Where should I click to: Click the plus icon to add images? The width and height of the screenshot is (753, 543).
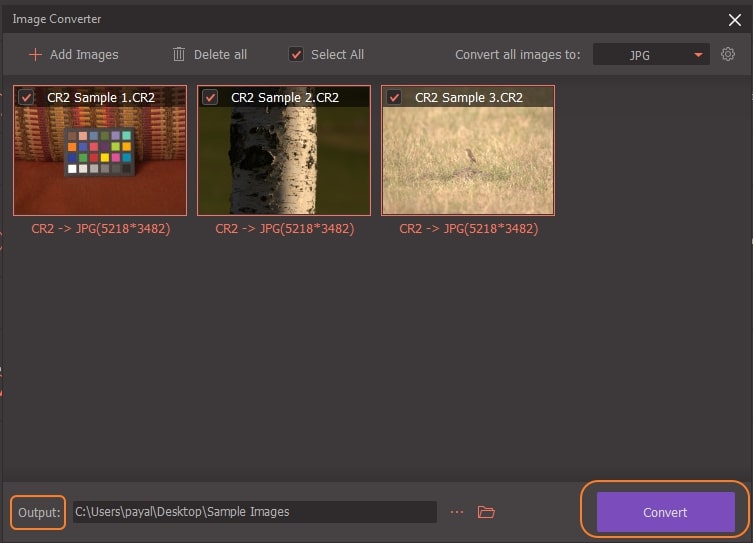point(35,55)
